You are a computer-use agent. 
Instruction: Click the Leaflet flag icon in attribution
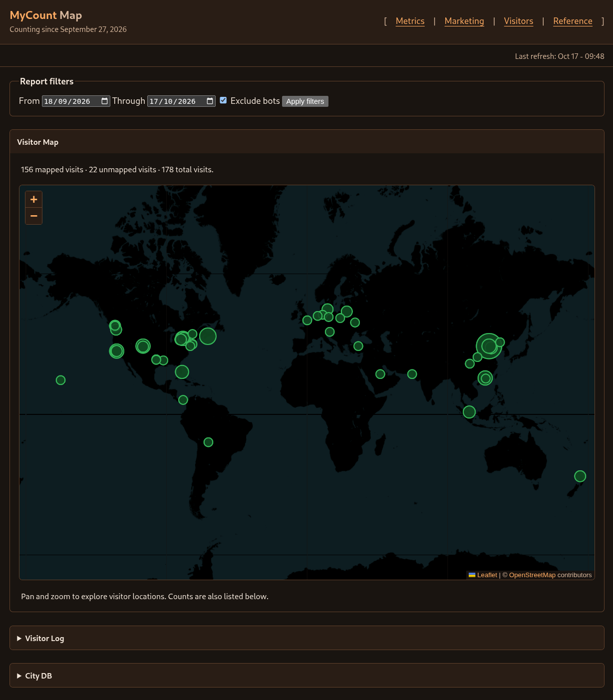pyautogui.click(x=472, y=575)
